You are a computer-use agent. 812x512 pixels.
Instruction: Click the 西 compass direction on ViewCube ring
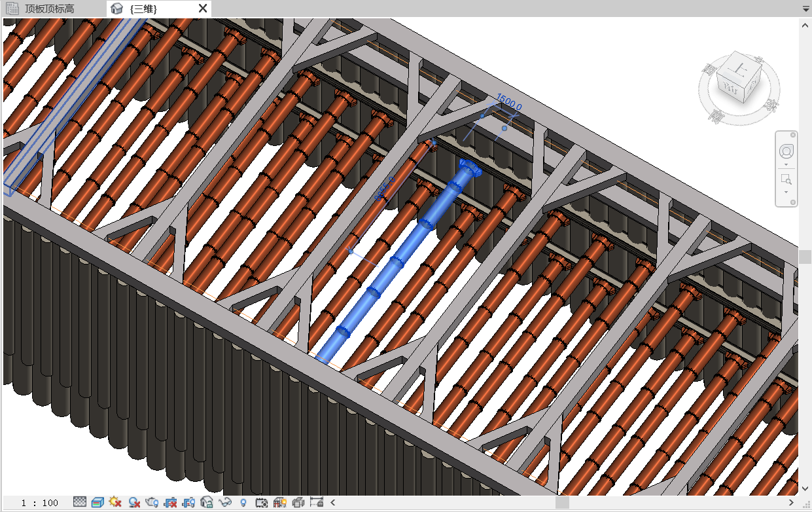(709, 68)
